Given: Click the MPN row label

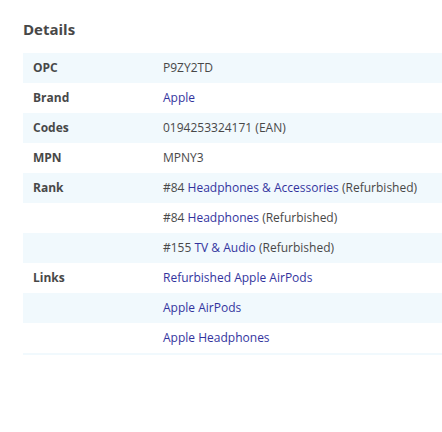Looking at the screenshot, I should [x=47, y=158].
